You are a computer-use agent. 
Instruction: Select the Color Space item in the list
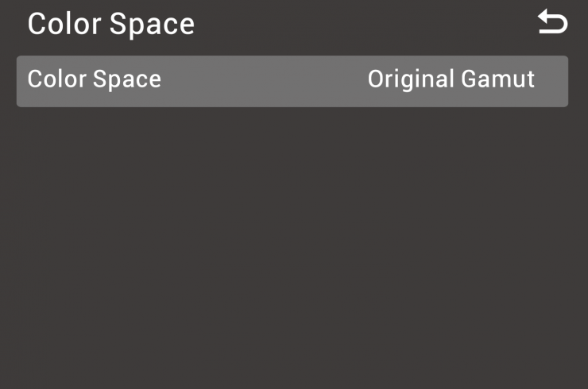tap(292, 80)
